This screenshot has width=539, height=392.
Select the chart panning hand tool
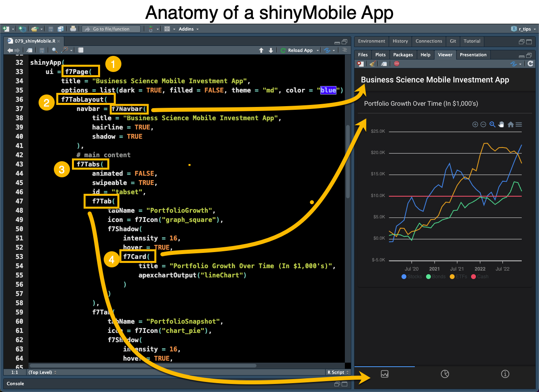tap(501, 125)
